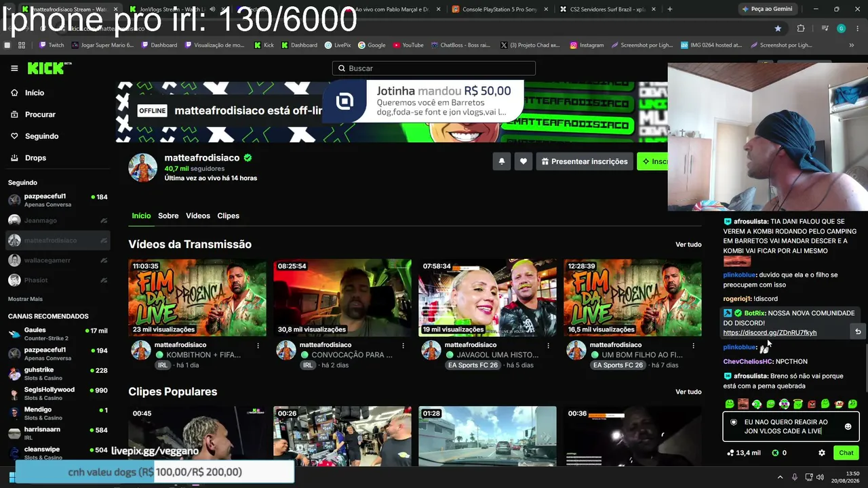
Task: Switch to the Vídeos tab
Action: tap(198, 216)
